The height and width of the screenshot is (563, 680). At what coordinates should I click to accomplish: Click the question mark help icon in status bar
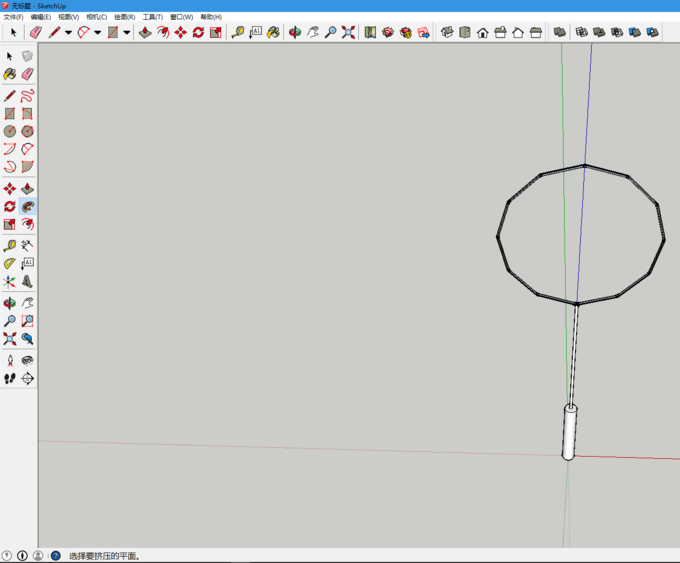pyautogui.click(x=55, y=555)
